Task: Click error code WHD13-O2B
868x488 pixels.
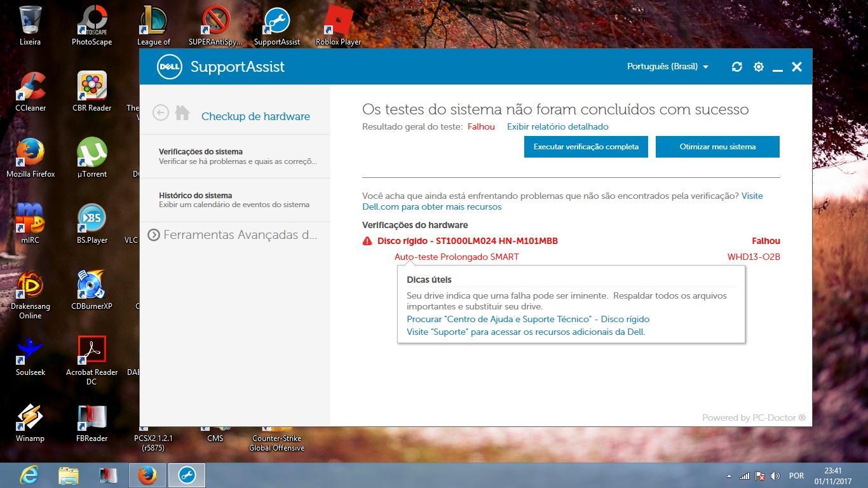Action: 754,257
